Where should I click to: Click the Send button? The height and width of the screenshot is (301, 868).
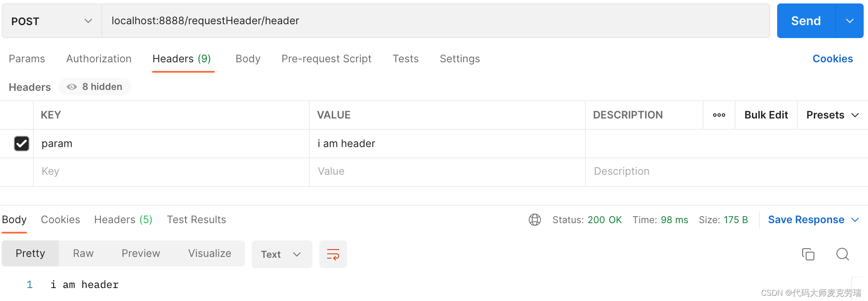click(x=806, y=21)
